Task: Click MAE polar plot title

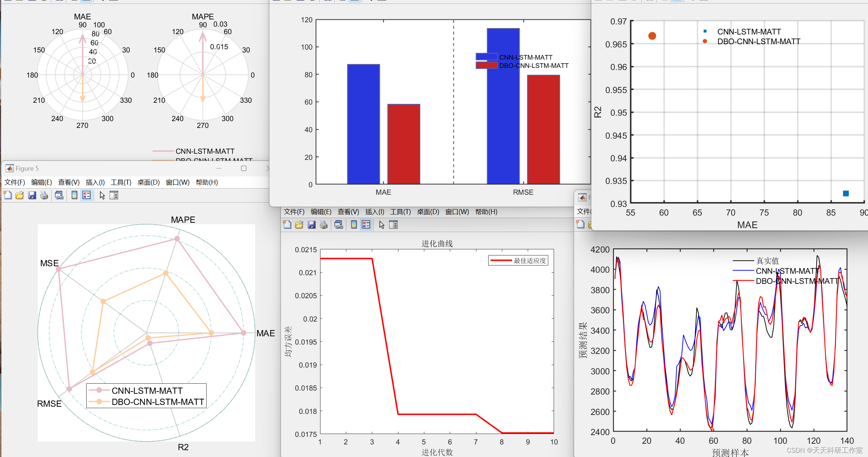Action: click(x=82, y=17)
